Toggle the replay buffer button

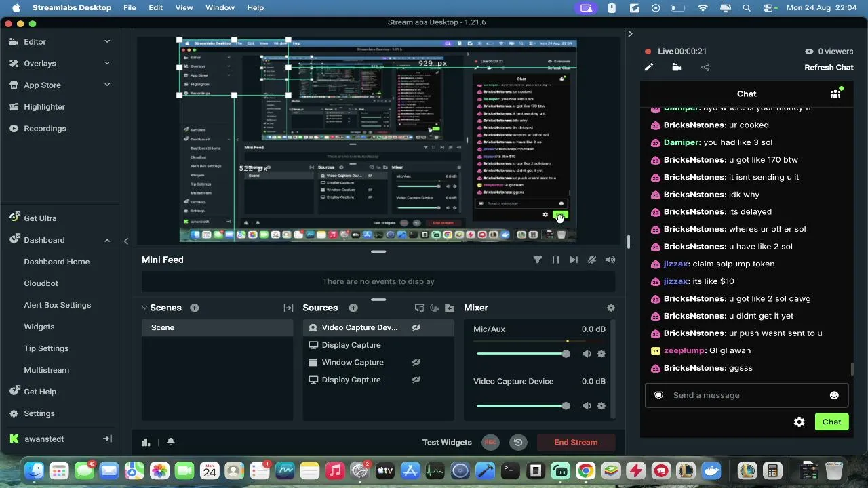click(x=518, y=442)
